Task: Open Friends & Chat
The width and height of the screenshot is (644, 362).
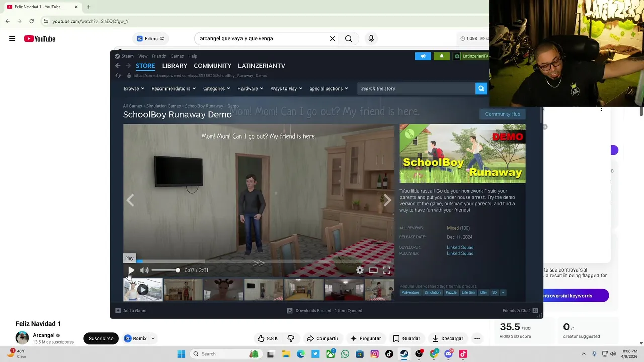Action: click(x=520, y=311)
